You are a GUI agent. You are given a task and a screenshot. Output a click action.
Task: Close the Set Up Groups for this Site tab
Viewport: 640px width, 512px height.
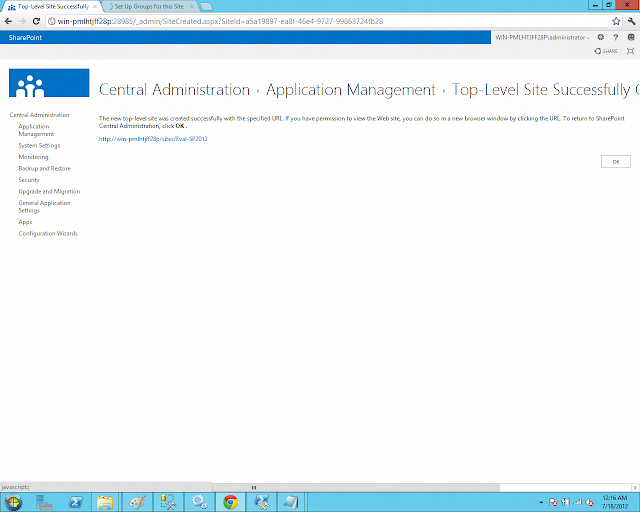point(191,7)
